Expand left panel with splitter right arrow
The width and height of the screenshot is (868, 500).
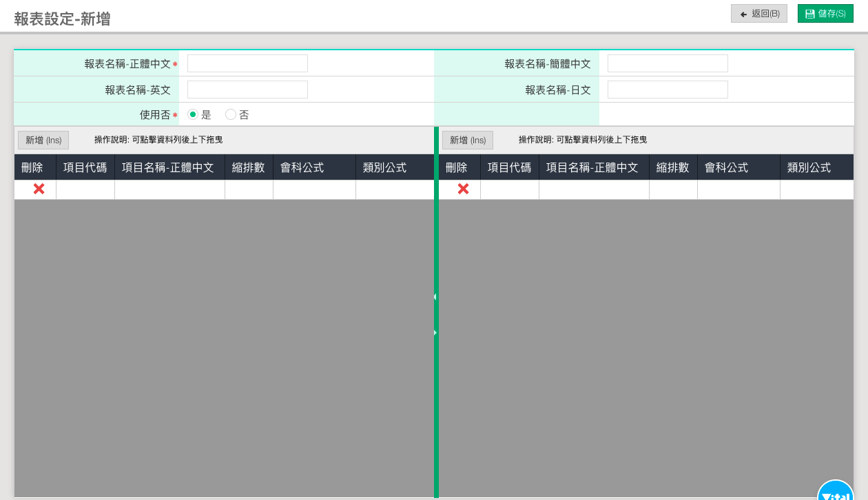pyautogui.click(x=435, y=333)
